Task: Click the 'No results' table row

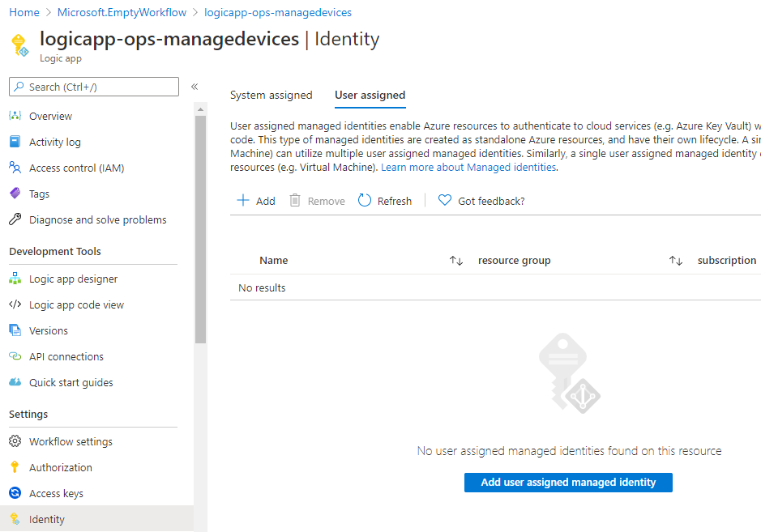Action: tap(495, 287)
